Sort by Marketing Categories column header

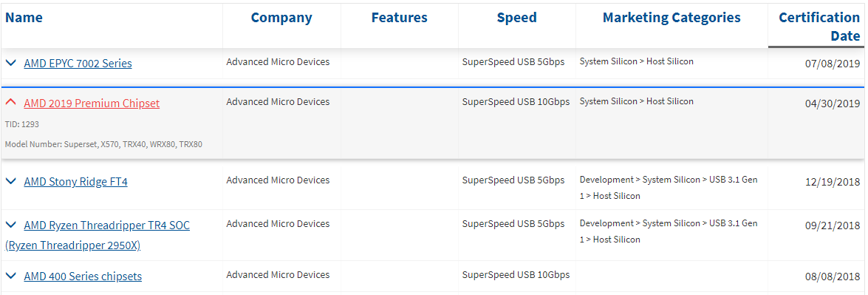(671, 18)
